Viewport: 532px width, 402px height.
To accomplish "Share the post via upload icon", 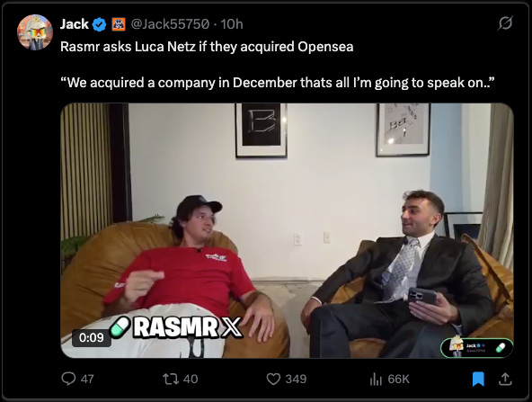I will coord(505,379).
